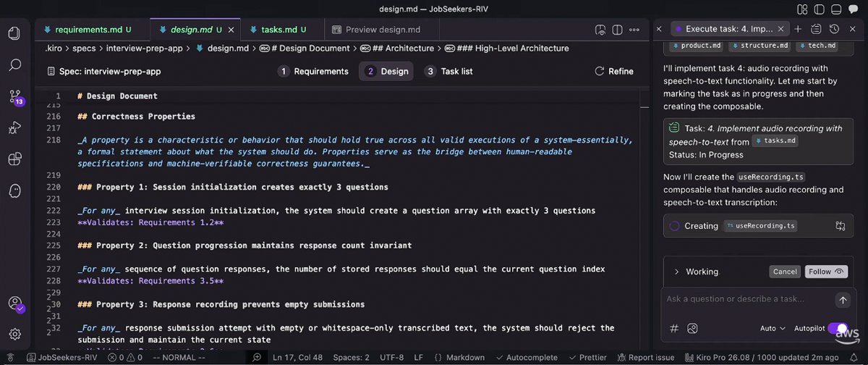The image size is (868, 365).
Task: Open the Kiro ghost panel
Action: [14, 190]
